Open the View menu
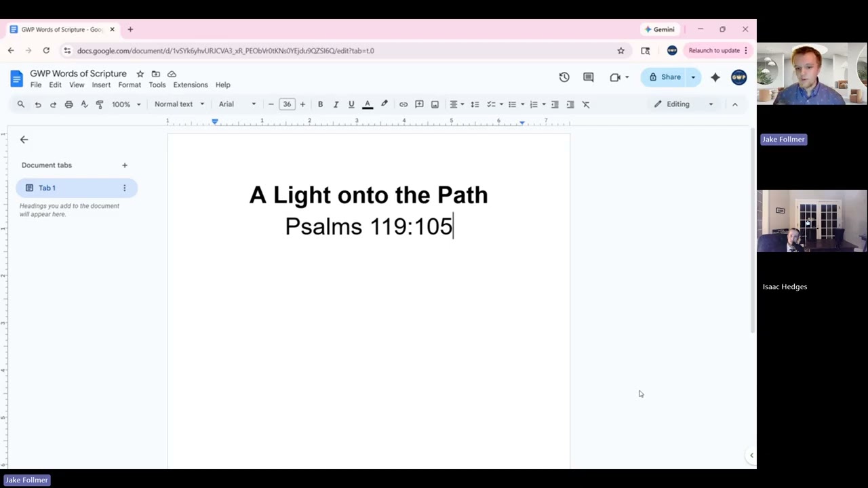 (77, 85)
